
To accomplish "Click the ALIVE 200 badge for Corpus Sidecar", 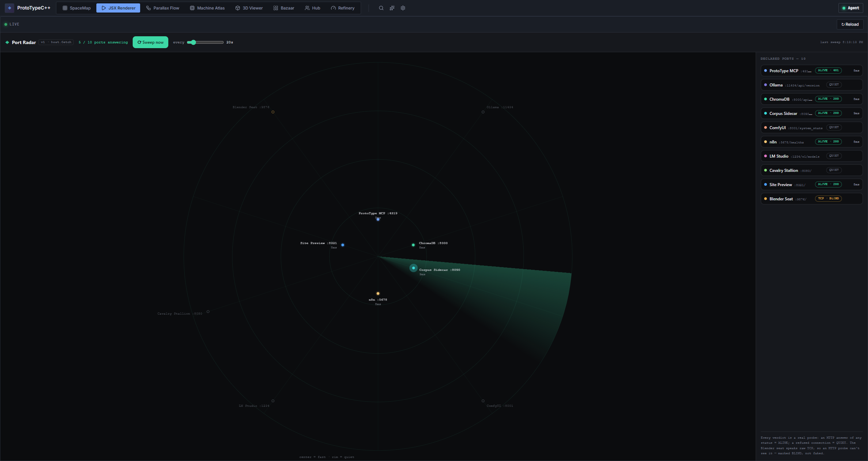I will tap(828, 113).
